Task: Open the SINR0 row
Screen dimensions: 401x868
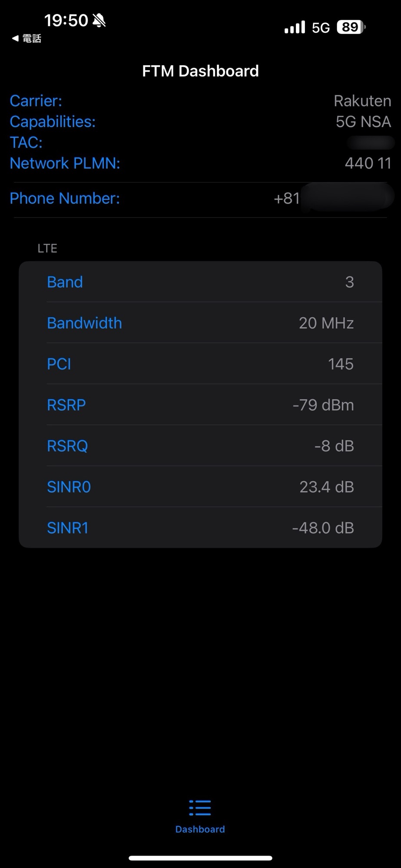Action: coord(200,487)
